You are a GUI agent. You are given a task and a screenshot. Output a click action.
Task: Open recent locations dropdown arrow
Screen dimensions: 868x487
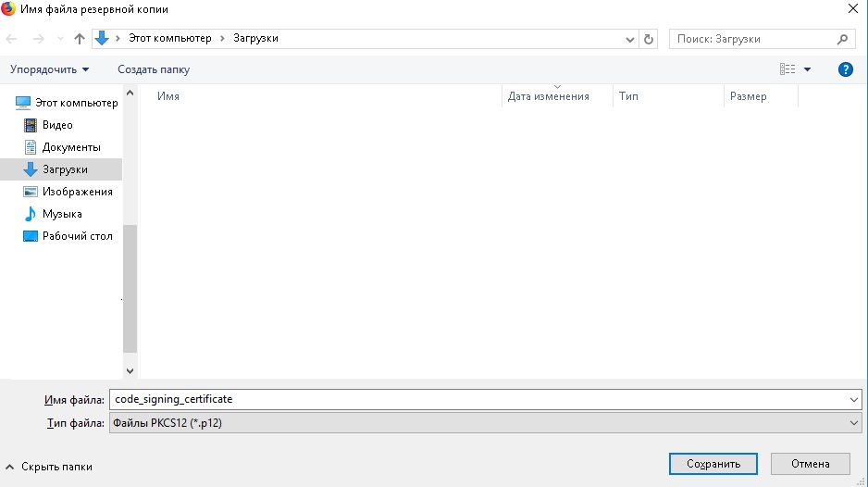60,39
